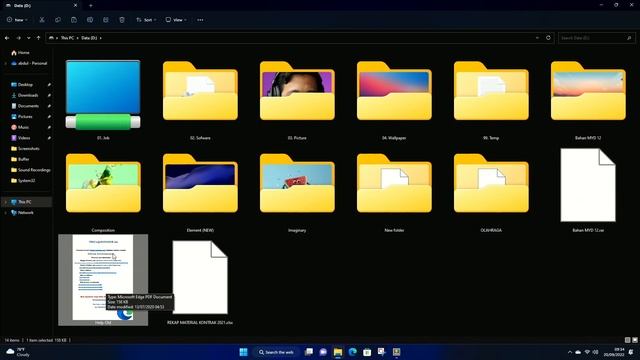Expand the Network tree node
The height and width of the screenshot is (360, 640).
(5, 212)
